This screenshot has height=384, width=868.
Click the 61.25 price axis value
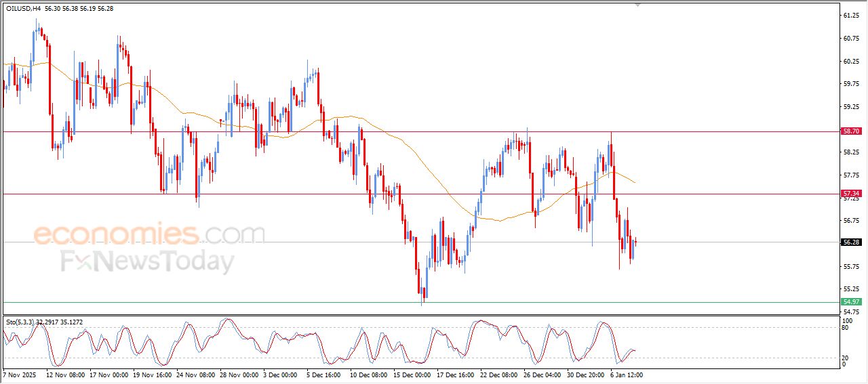(x=850, y=15)
